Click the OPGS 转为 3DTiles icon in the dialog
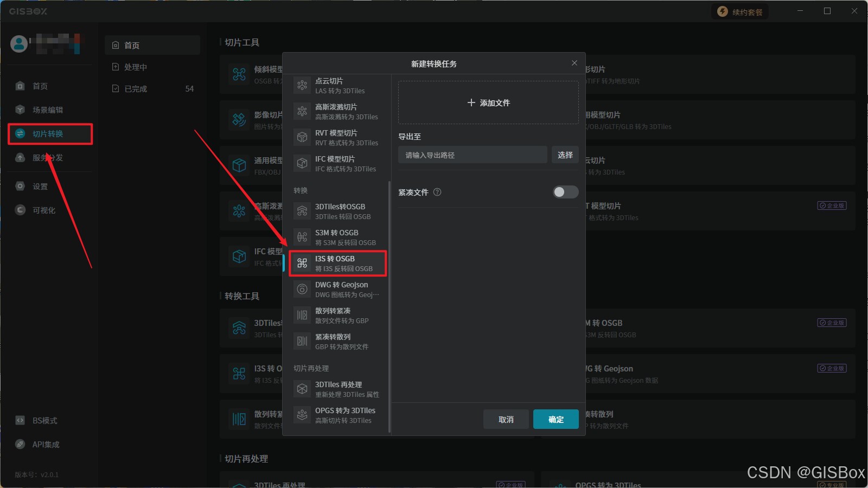The width and height of the screenshot is (868, 488). coord(302,415)
